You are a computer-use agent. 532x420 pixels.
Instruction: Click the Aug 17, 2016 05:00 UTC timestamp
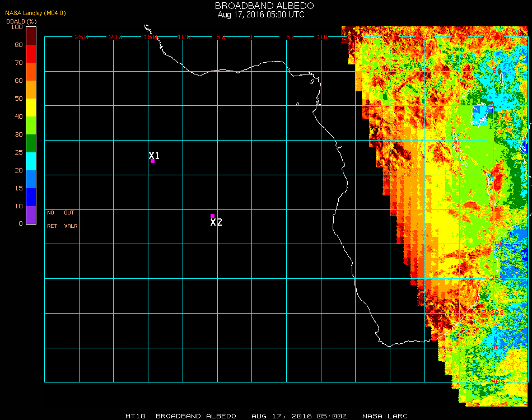pyautogui.click(x=261, y=15)
